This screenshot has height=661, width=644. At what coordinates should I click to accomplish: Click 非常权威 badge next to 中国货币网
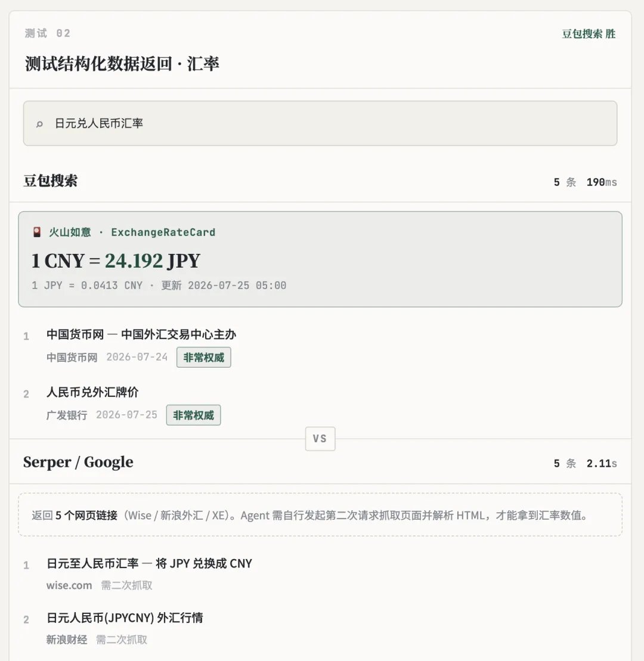point(204,358)
